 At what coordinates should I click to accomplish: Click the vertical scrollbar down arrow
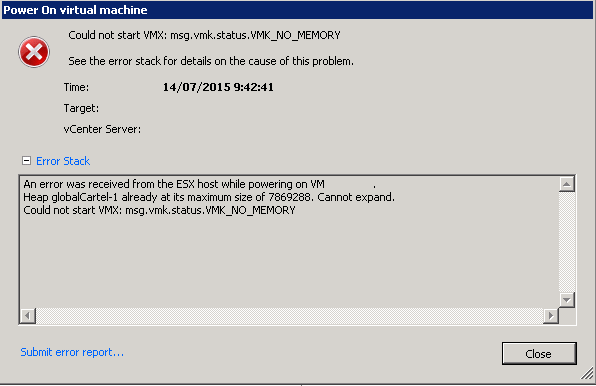click(x=566, y=300)
